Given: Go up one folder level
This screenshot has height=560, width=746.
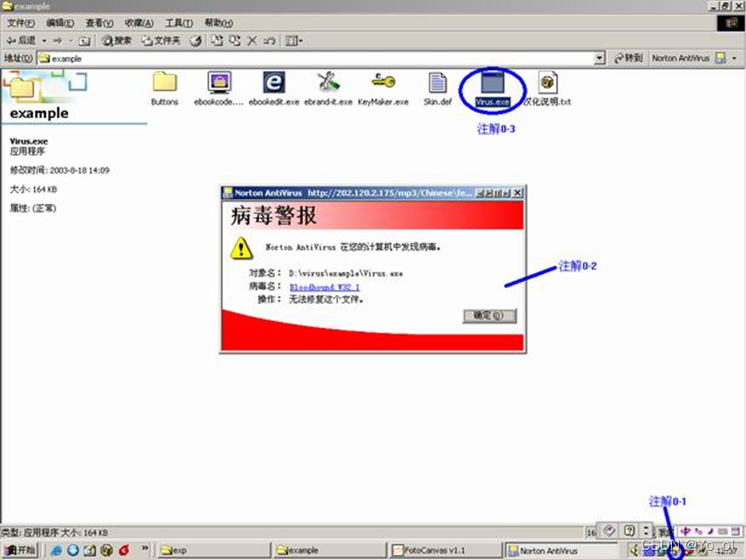Looking at the screenshot, I should pyautogui.click(x=84, y=41).
